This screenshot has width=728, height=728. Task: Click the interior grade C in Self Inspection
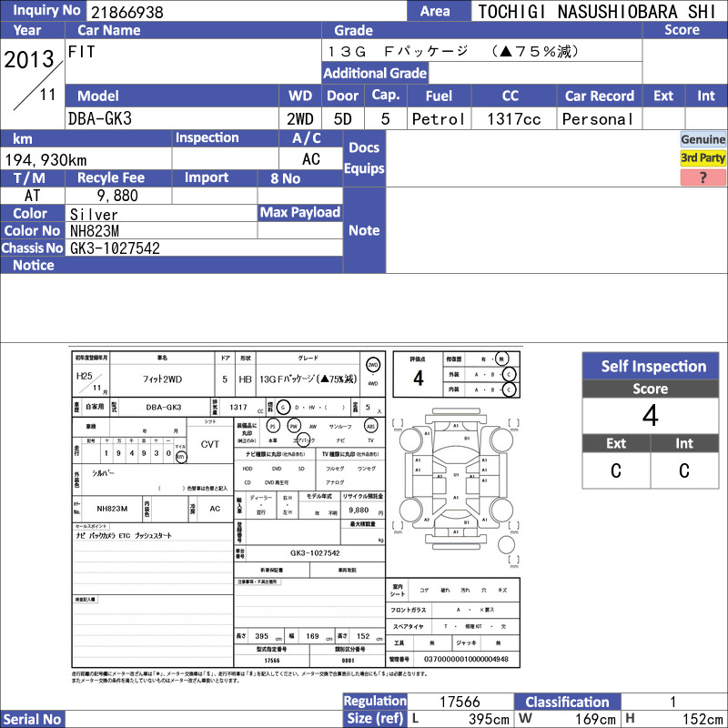pos(684,470)
